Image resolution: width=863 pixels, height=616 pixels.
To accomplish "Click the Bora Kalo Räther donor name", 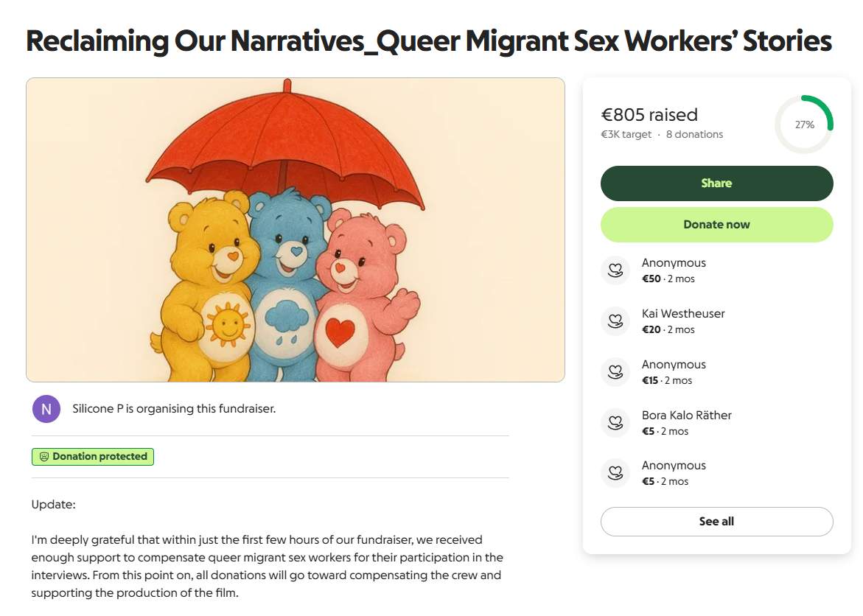I will pos(686,415).
